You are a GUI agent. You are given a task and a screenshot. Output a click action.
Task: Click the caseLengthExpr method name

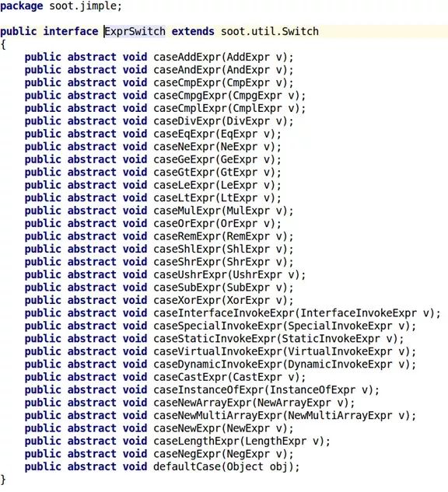coord(197,441)
